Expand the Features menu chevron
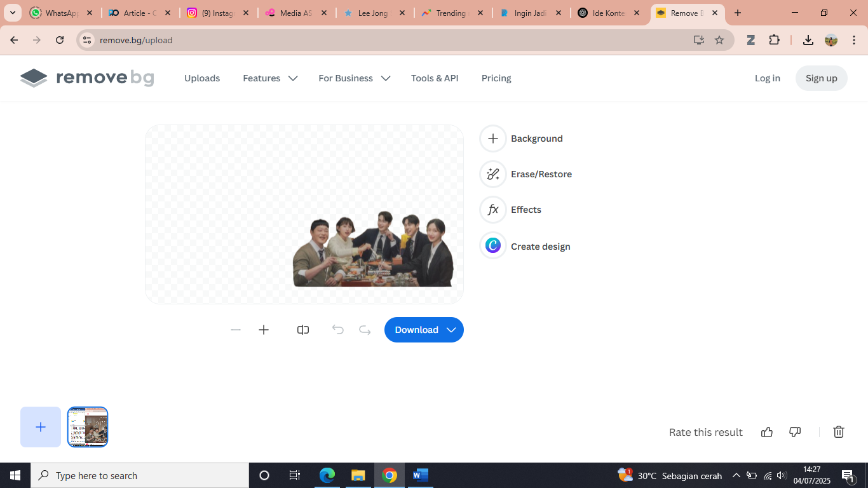The height and width of the screenshot is (488, 868). [293, 78]
